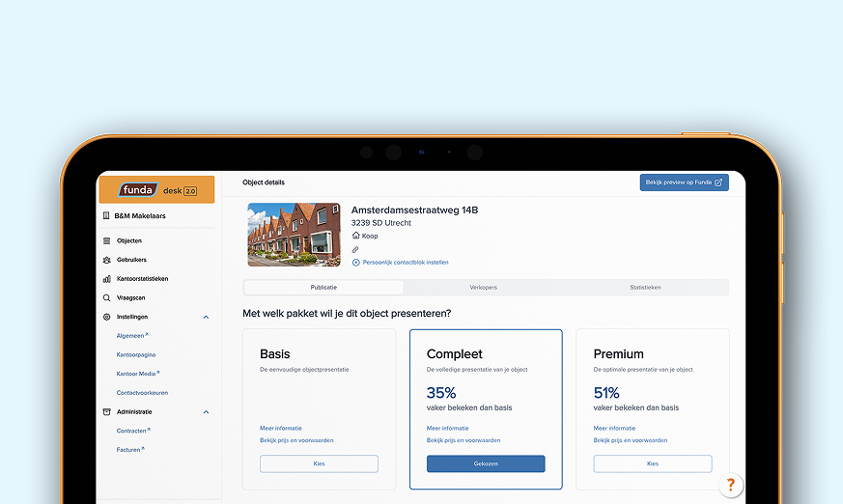Open Kantoor Media link
The width and height of the screenshot is (843, 504).
138,374
